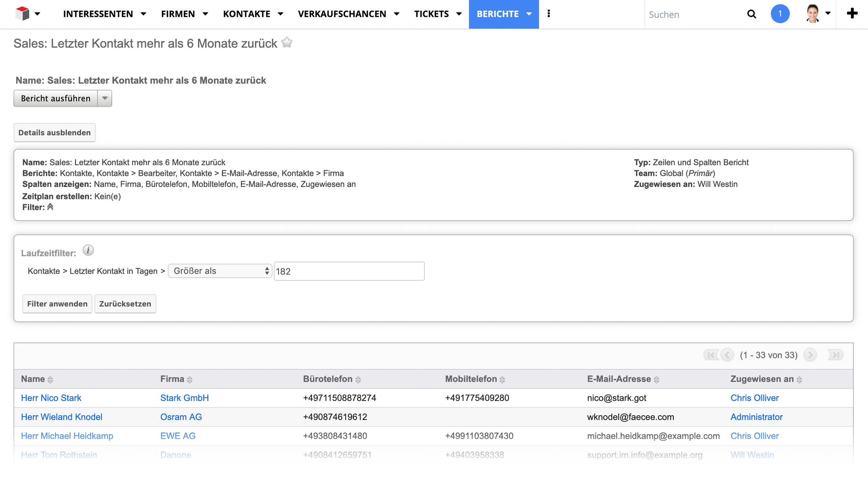The width and height of the screenshot is (868, 488).
Task: Sort table by Name column
Action: click(x=37, y=379)
